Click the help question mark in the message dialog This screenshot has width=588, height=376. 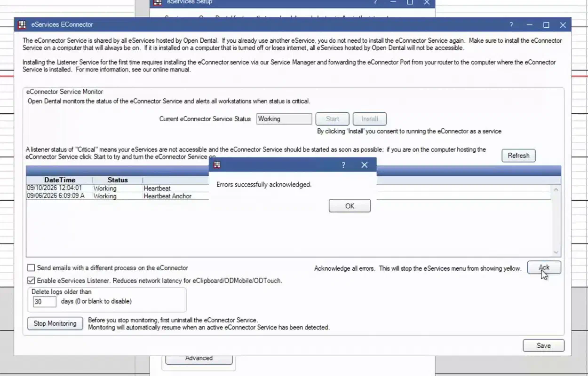[x=343, y=164]
